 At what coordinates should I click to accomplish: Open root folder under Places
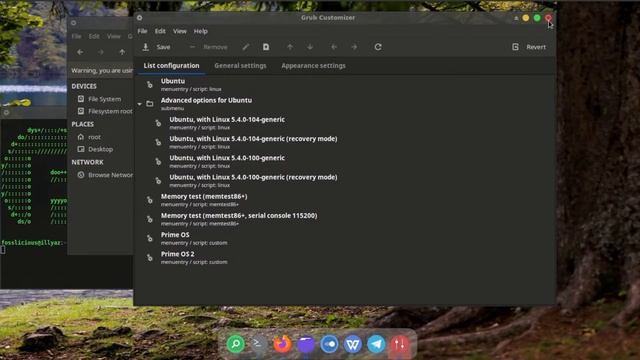tap(89, 137)
